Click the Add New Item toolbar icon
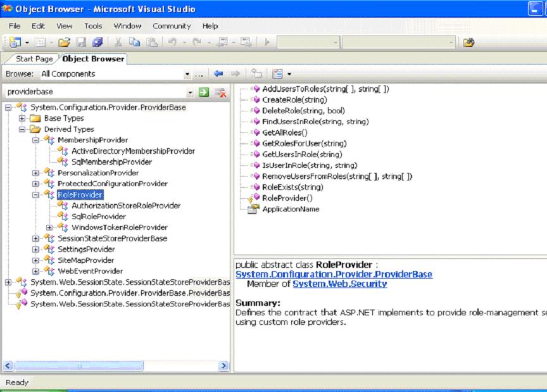The height and width of the screenshot is (392, 547). 40,42
